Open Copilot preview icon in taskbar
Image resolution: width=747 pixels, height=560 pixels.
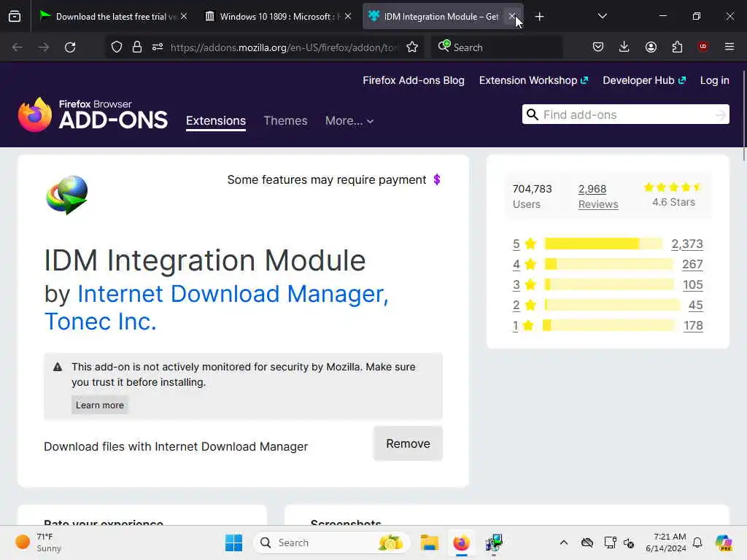724,542
